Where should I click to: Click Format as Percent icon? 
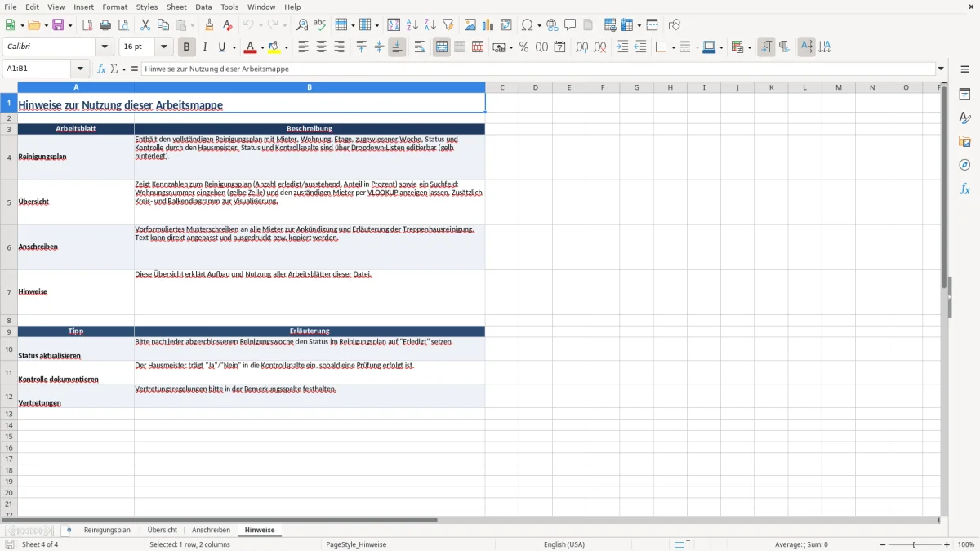click(x=523, y=47)
